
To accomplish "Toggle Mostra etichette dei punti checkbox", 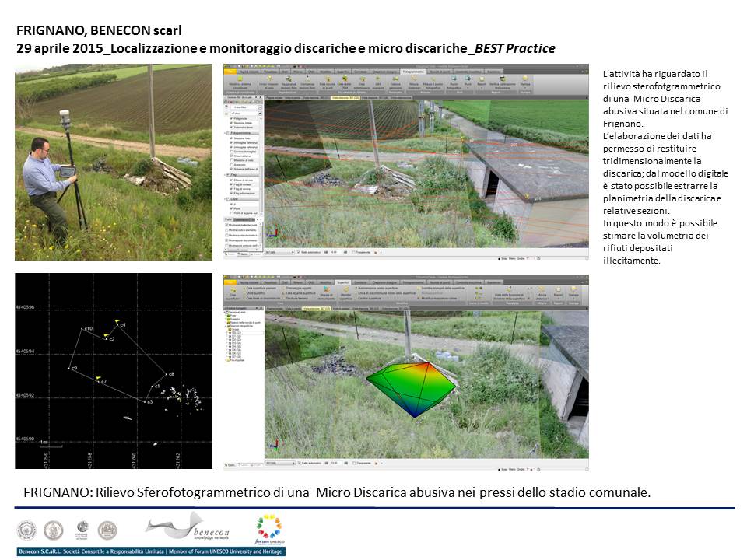I will (x=226, y=225).
